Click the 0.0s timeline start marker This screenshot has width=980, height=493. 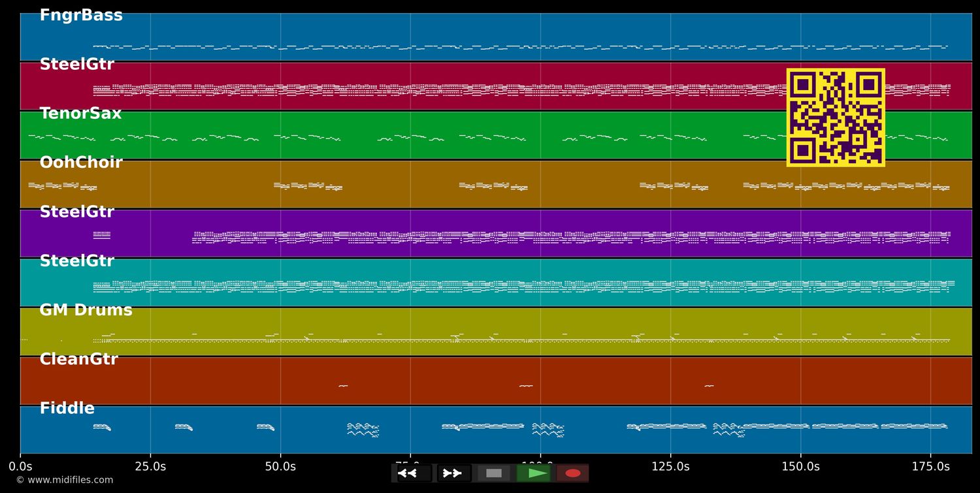(x=20, y=466)
